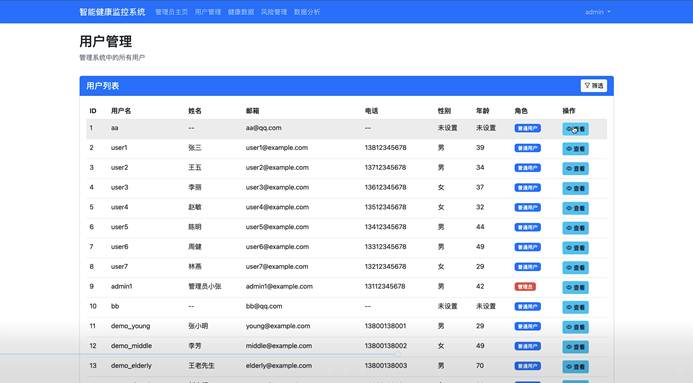Click the red 管理员 role badge
Screen dimensions: 693x383
[525, 287]
